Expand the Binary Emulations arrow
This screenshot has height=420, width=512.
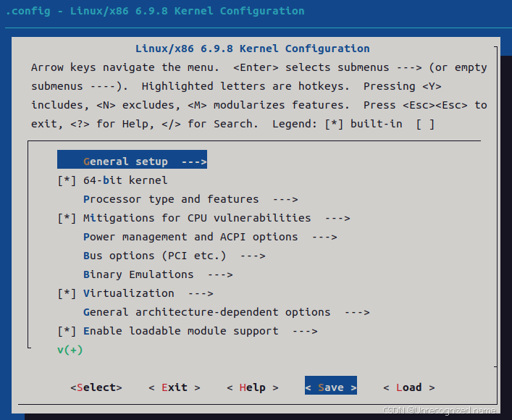(x=220, y=274)
